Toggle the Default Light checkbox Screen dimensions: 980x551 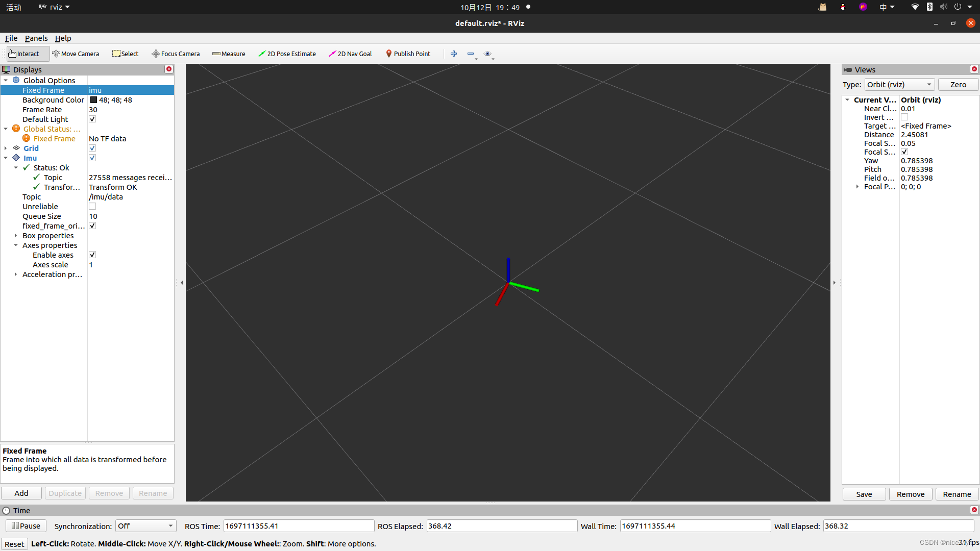pyautogui.click(x=92, y=119)
